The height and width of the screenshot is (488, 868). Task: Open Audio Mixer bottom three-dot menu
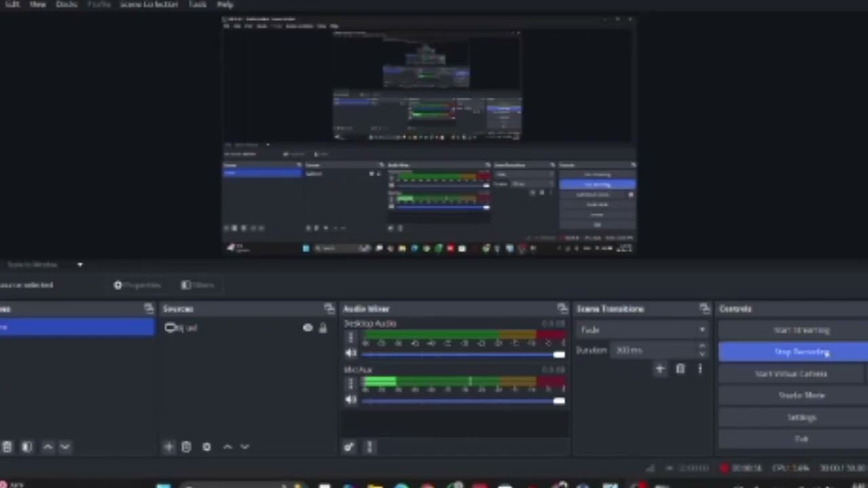pyautogui.click(x=370, y=447)
